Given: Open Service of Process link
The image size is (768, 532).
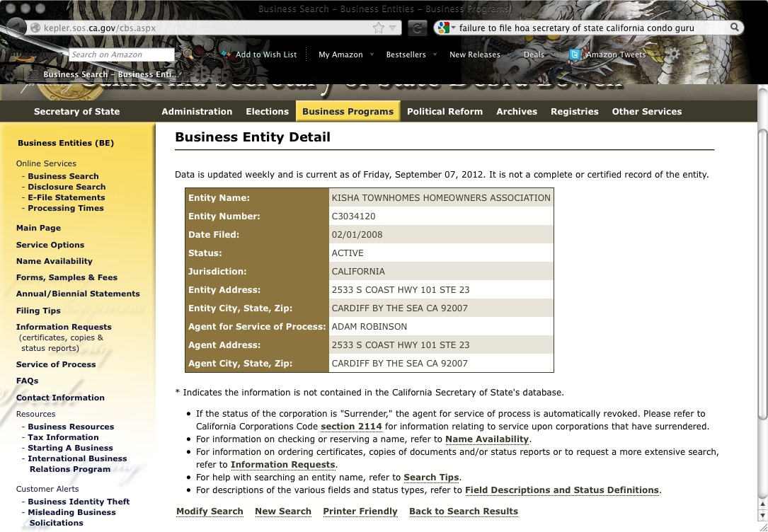Looking at the screenshot, I should tap(56, 364).
